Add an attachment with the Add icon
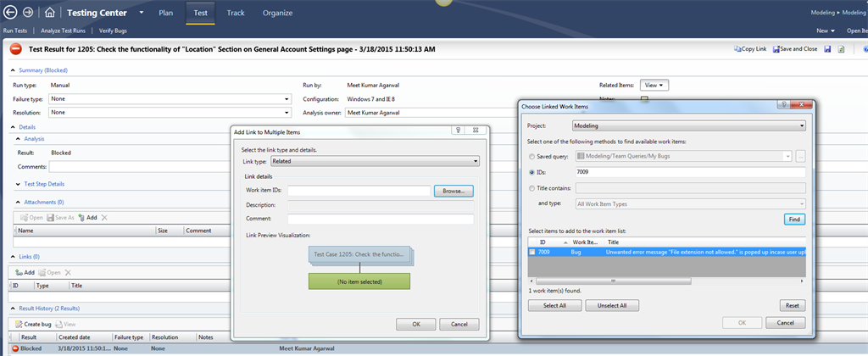868x356 pixels. 81,218
